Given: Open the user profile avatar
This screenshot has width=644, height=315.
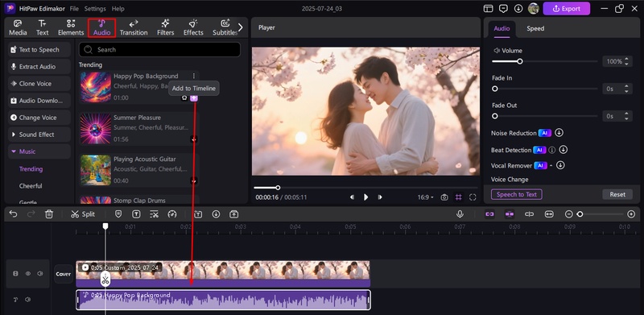Looking at the screenshot, I should pos(533,9).
